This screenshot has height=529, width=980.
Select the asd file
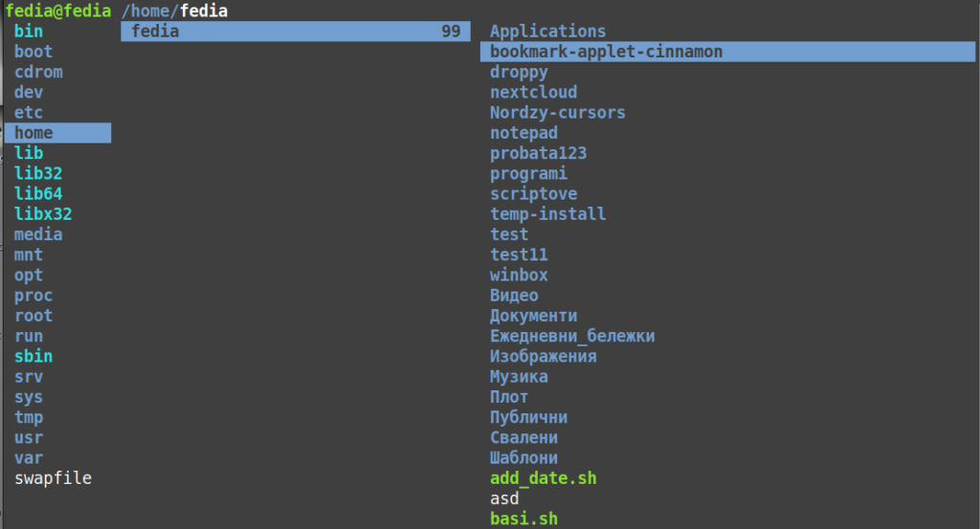click(x=504, y=498)
